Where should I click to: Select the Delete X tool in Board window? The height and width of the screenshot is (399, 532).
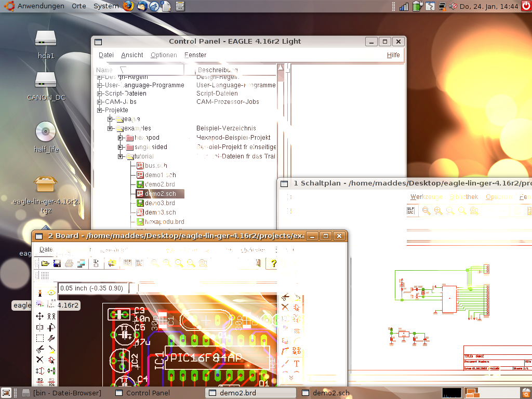pyautogui.click(x=39, y=360)
